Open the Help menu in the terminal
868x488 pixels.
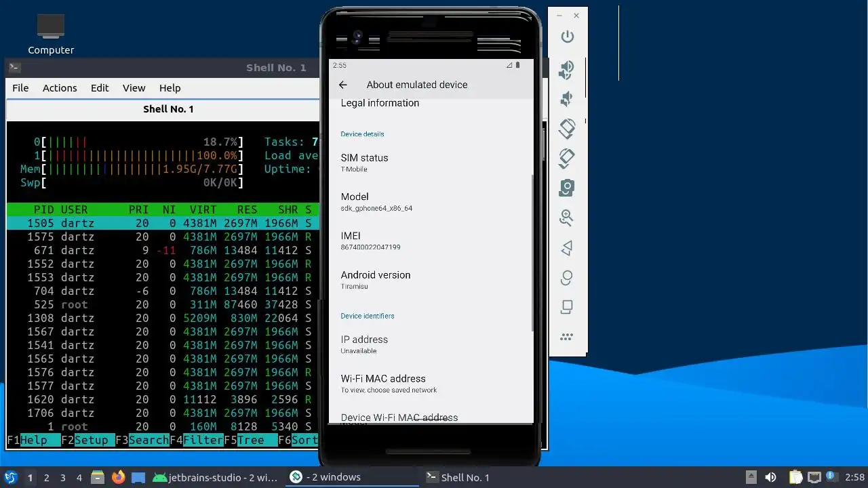point(170,88)
